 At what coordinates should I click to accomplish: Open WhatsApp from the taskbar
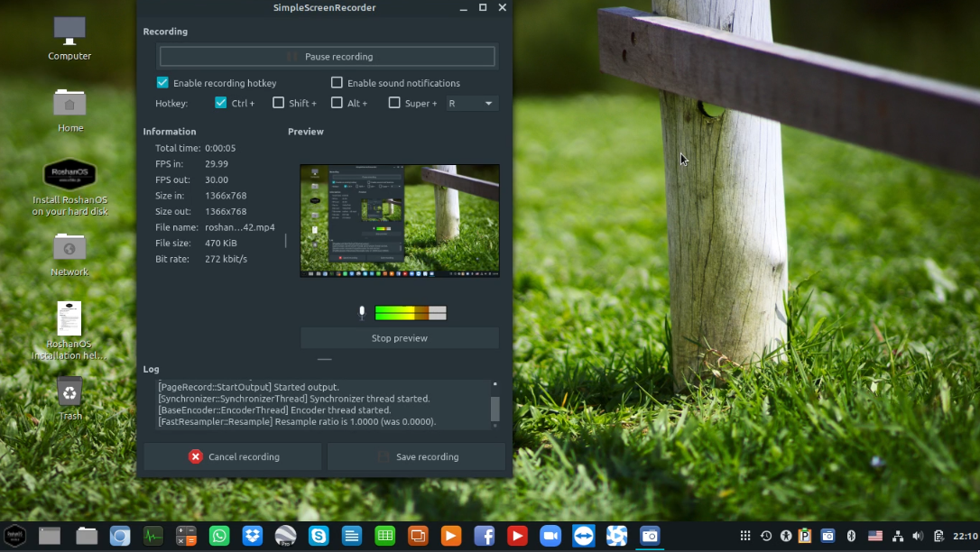[219, 536]
